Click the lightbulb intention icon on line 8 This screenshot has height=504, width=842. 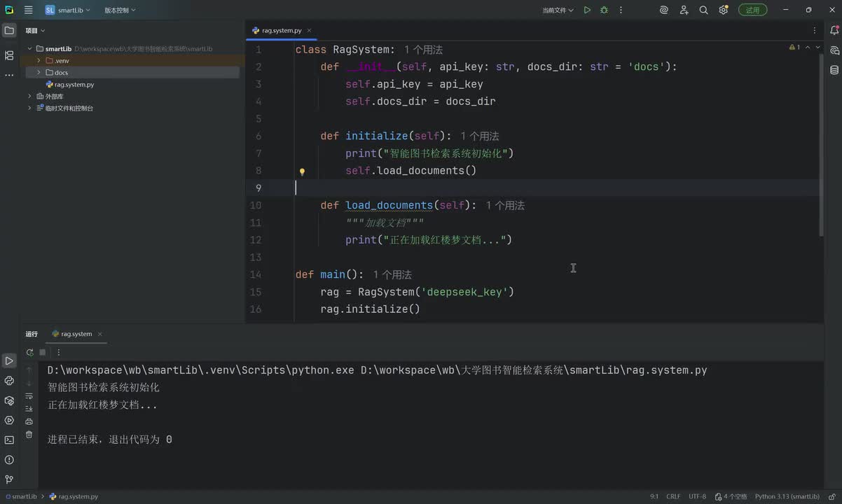(x=302, y=171)
